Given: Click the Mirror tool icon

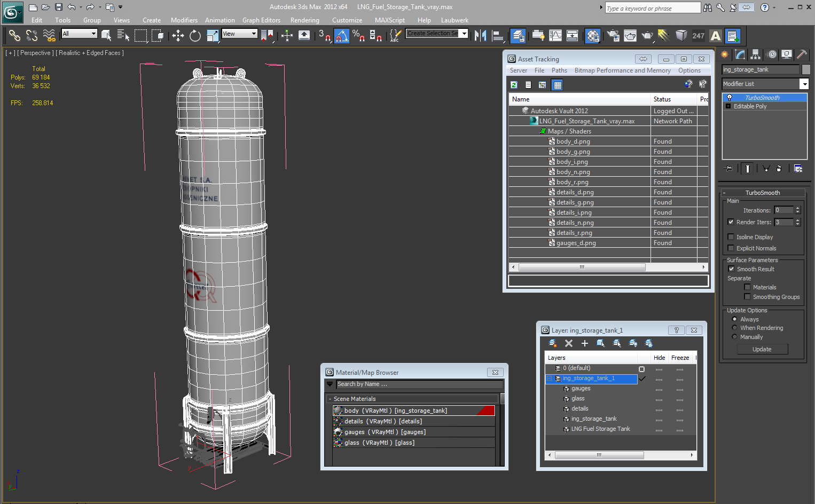Looking at the screenshot, I should [x=481, y=36].
